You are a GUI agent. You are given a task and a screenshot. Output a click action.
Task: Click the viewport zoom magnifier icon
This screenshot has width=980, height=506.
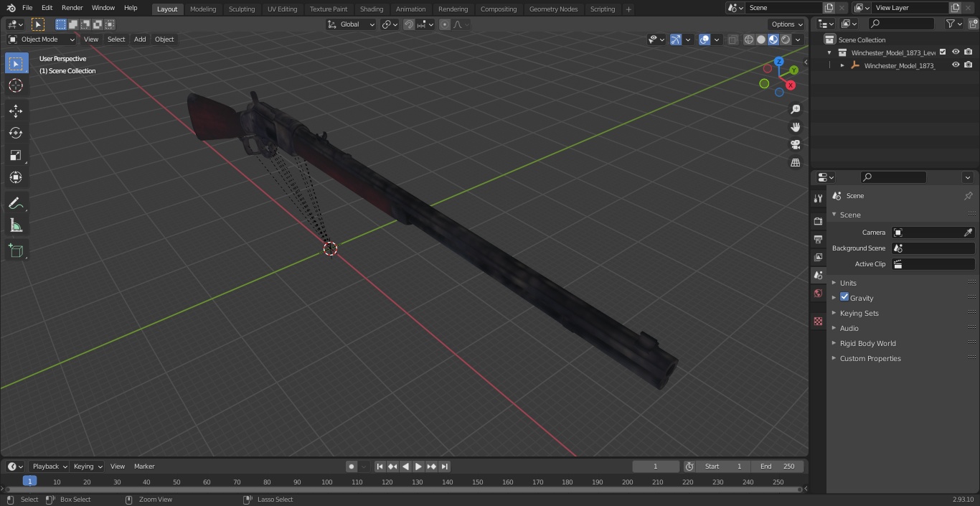tap(795, 109)
